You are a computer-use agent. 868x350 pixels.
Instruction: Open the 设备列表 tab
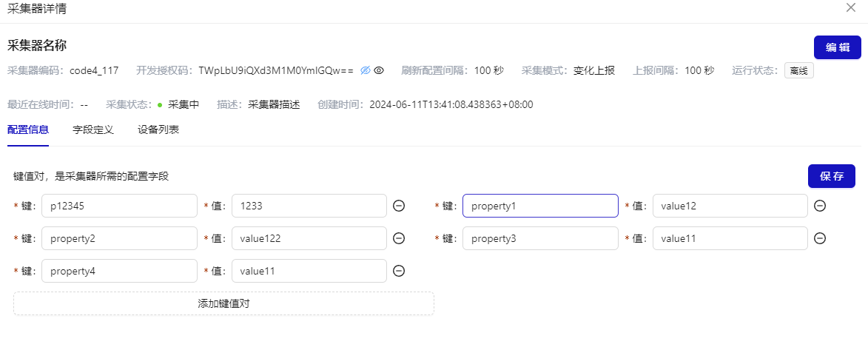tap(158, 129)
